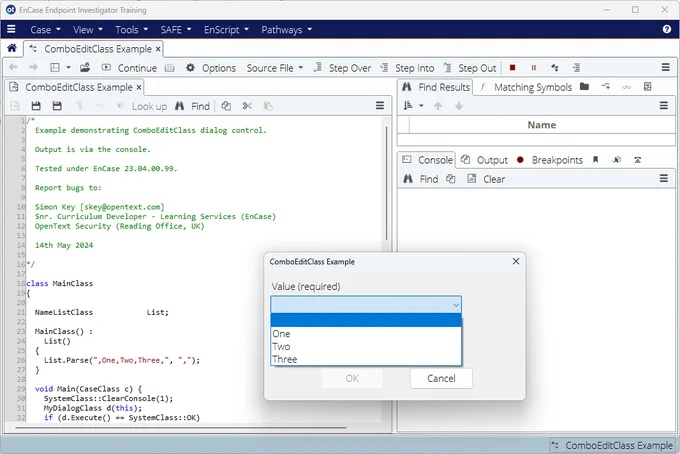Click the code line 'class MainClass'
Image resolution: width=680 pixels, height=454 pixels.
(x=59, y=284)
